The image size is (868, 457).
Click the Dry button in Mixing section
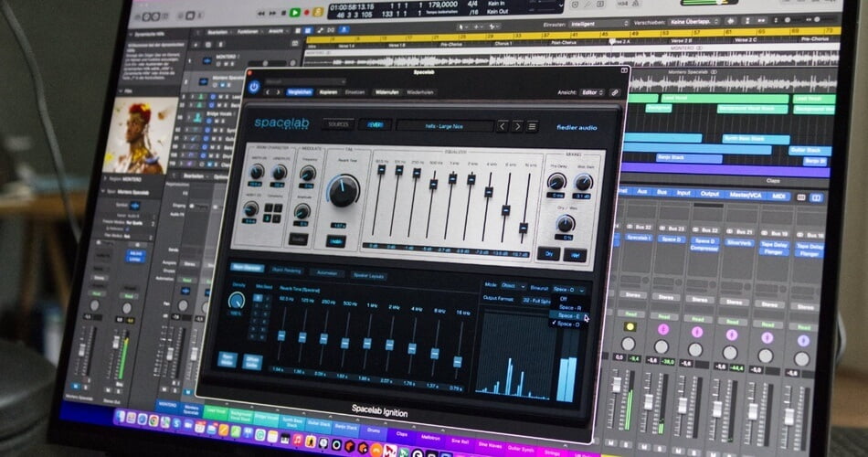click(x=548, y=253)
